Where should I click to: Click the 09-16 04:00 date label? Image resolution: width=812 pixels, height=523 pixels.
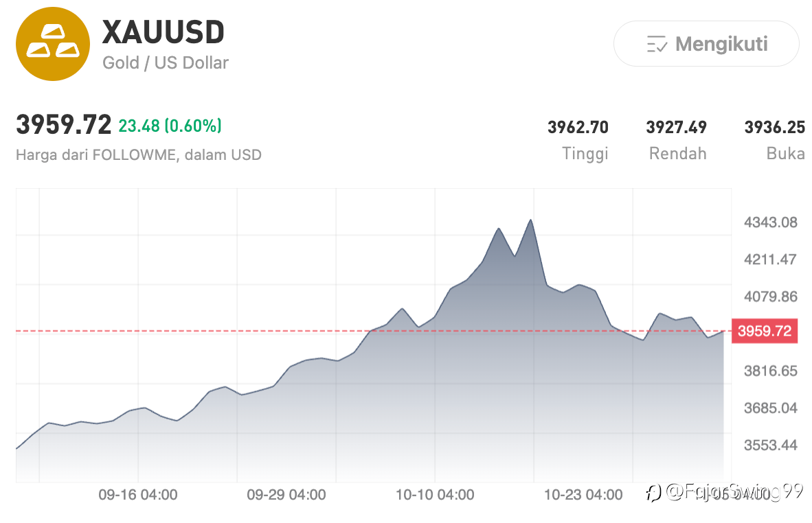tap(138, 494)
